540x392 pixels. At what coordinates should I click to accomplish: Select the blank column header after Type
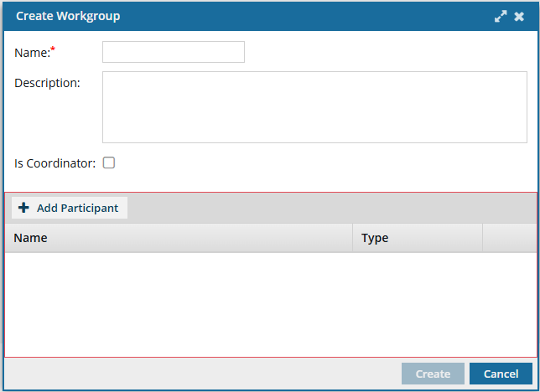point(509,238)
